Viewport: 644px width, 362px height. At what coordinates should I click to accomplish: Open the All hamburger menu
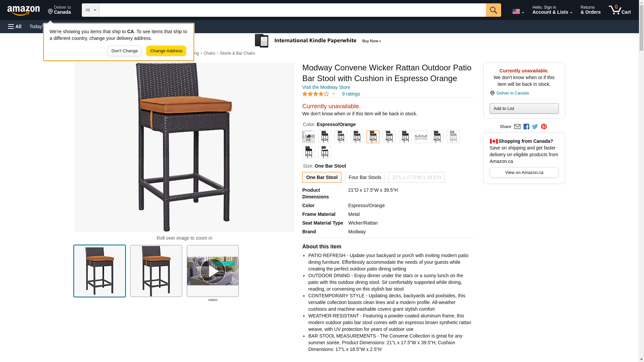[x=15, y=26]
